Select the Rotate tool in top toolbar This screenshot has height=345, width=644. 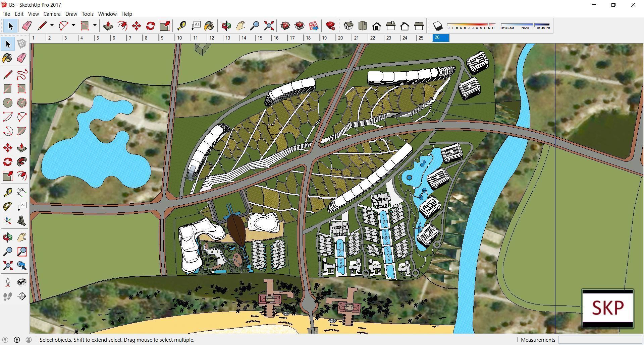(151, 26)
